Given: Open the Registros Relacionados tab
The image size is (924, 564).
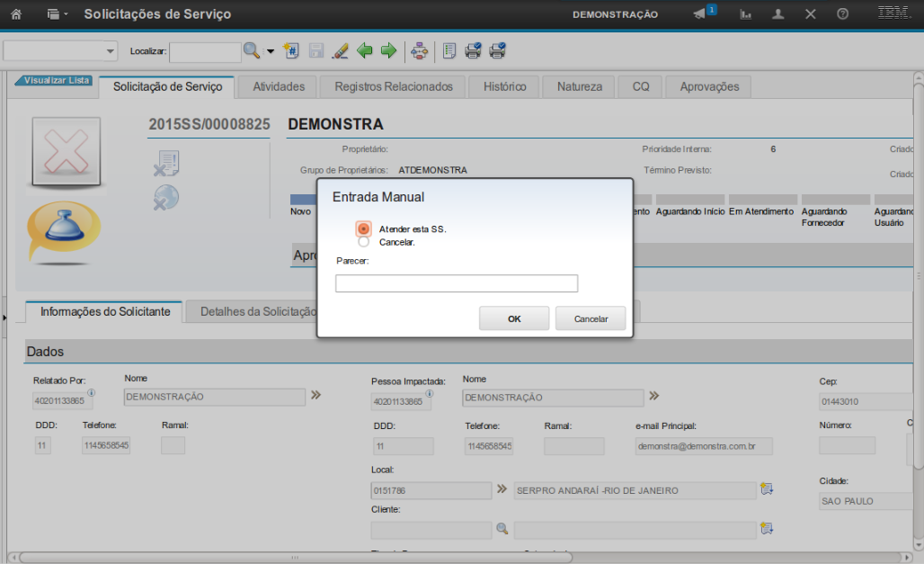Looking at the screenshot, I should pos(394,87).
